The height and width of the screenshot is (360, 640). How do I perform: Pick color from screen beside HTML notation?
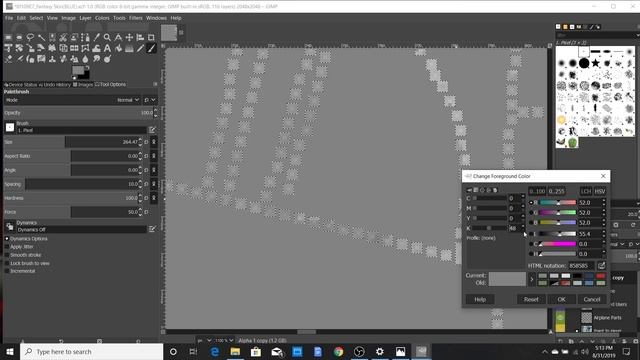[x=601, y=266]
